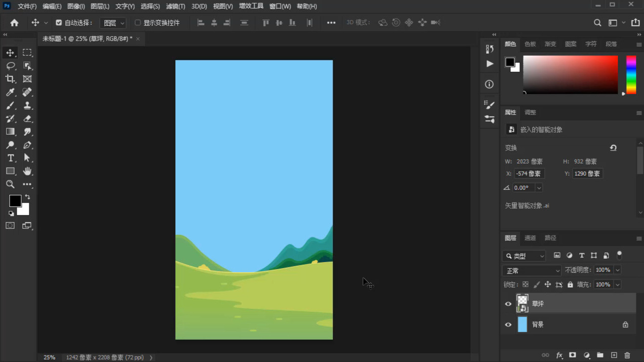
Task: Select the Brush tool
Action: point(10,105)
